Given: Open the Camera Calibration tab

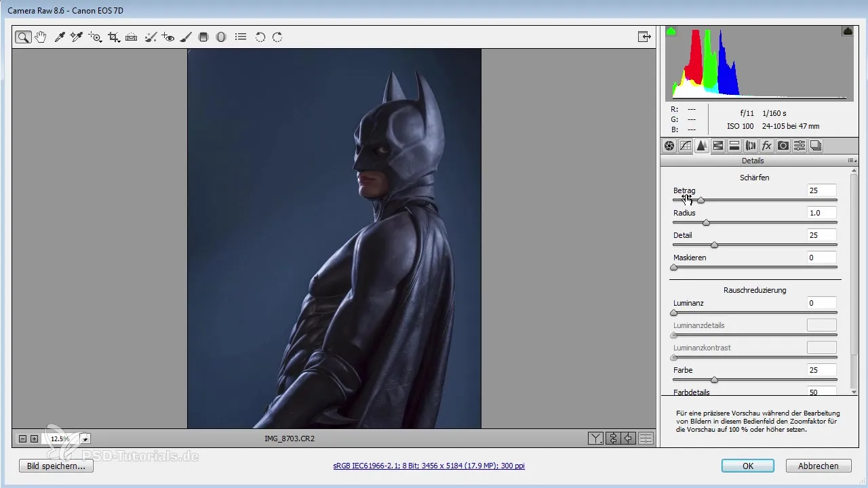Looking at the screenshot, I should [x=783, y=146].
